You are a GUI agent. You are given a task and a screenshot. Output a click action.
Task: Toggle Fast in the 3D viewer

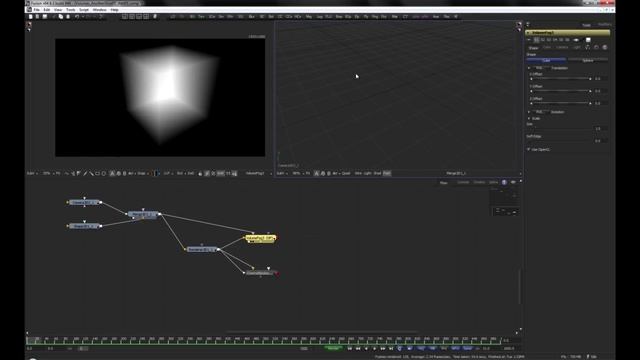[387, 173]
